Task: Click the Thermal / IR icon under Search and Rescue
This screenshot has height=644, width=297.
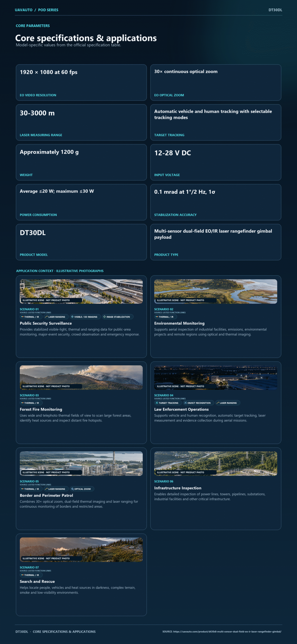Action: point(22,575)
